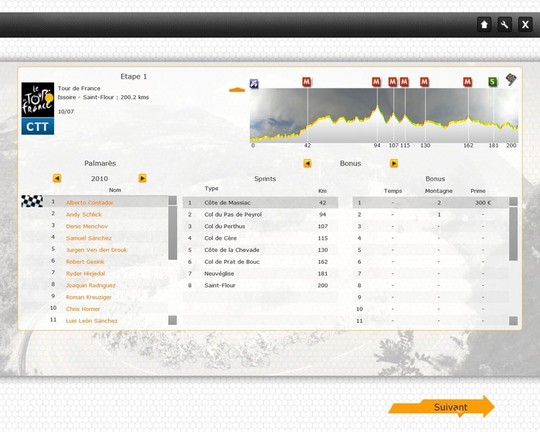Click the checkered flag next to rank 1
This screenshot has width=540, height=432.
click(x=32, y=201)
